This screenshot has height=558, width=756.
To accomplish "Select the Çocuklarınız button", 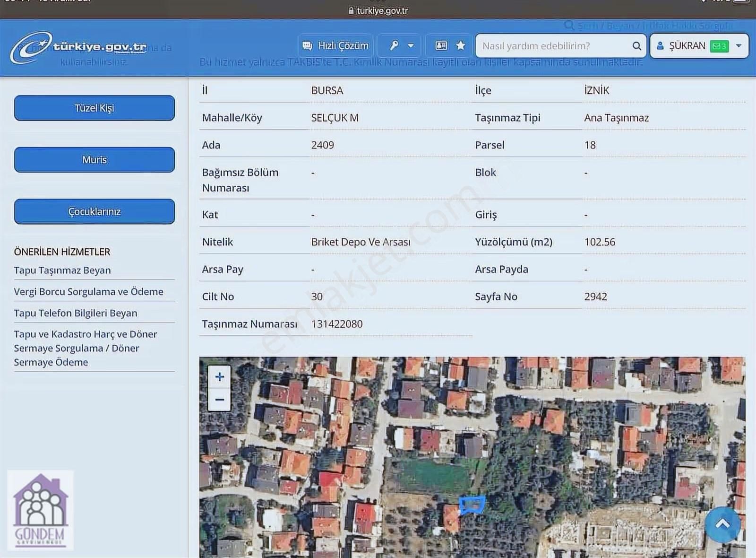I will [x=94, y=211].
